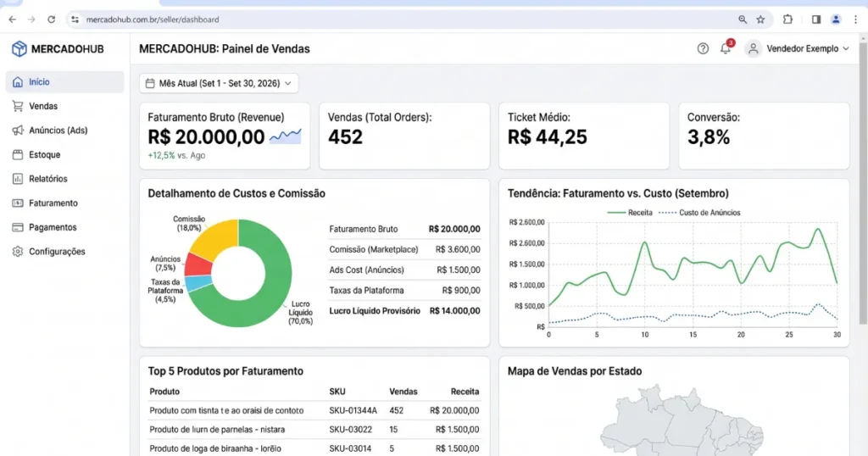This screenshot has width=868, height=456.
Task: Click the Início home icon
Action: tap(18, 82)
